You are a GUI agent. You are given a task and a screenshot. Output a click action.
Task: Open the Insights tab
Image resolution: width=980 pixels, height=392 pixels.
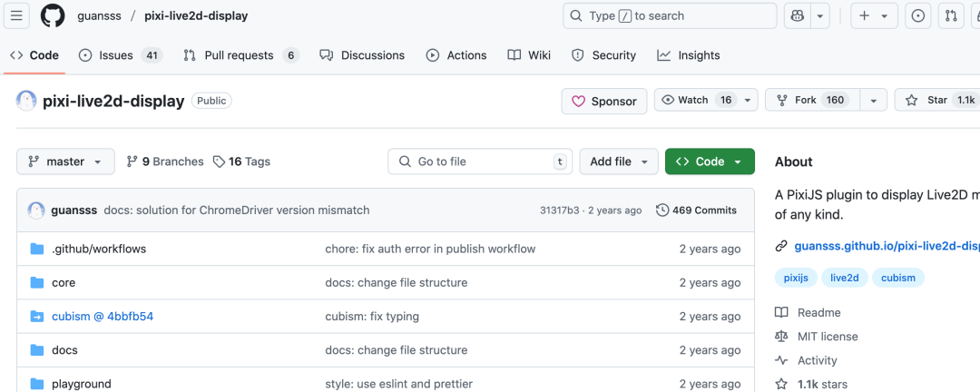689,55
